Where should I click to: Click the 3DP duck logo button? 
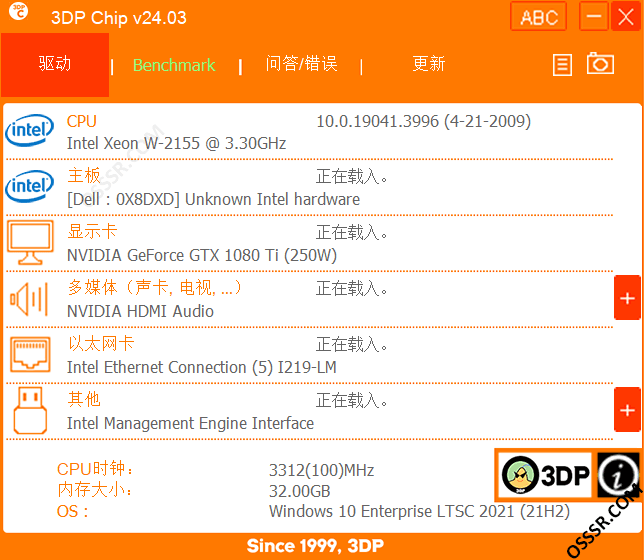545,475
